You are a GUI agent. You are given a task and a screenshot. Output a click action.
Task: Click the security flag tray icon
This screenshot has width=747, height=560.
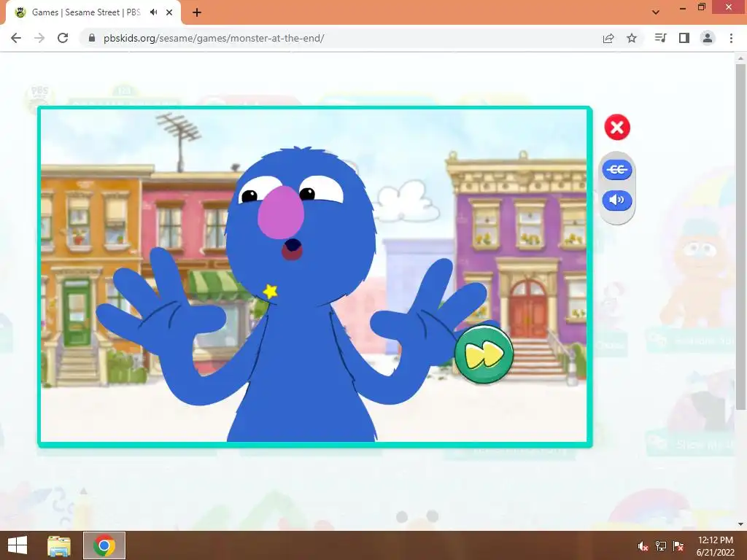tap(678, 546)
